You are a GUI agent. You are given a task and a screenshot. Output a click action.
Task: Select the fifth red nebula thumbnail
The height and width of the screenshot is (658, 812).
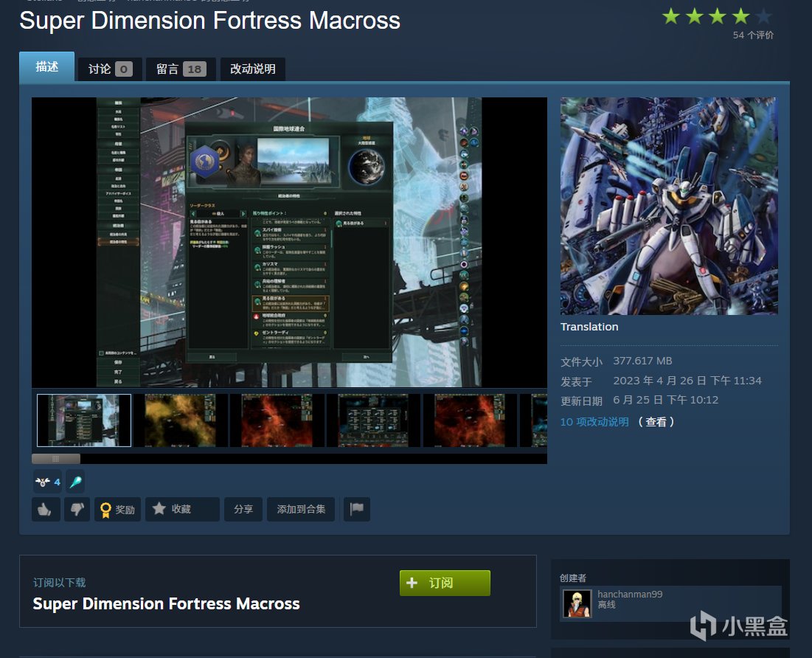(x=470, y=420)
